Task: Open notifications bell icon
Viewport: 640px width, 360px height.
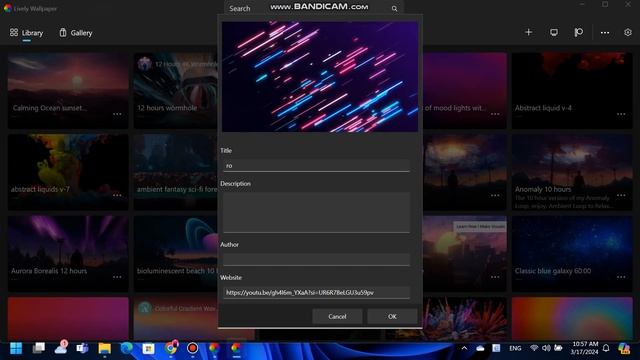Action: coord(606,348)
